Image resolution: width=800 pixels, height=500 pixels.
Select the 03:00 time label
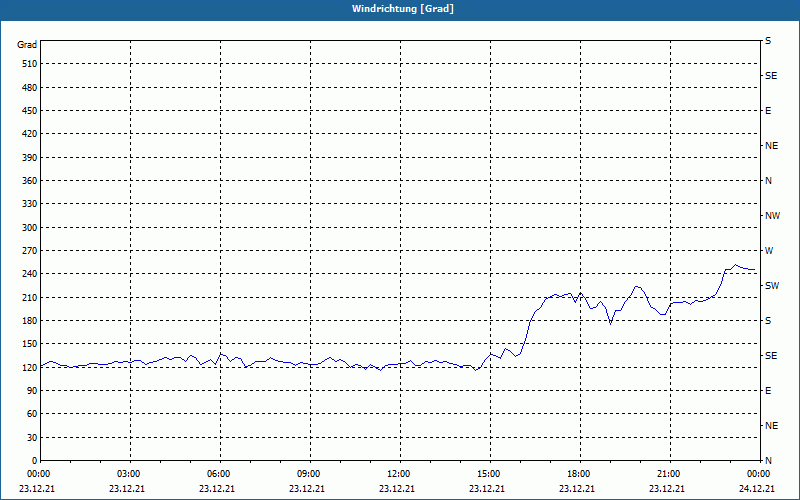coord(131,474)
